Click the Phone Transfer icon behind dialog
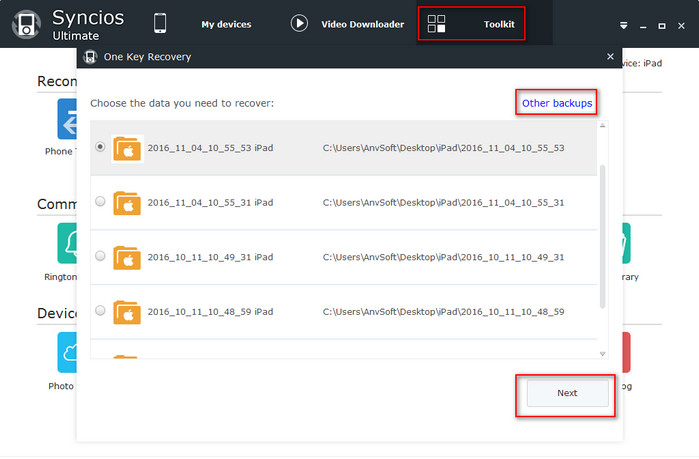This screenshot has height=459, width=699. click(67, 119)
